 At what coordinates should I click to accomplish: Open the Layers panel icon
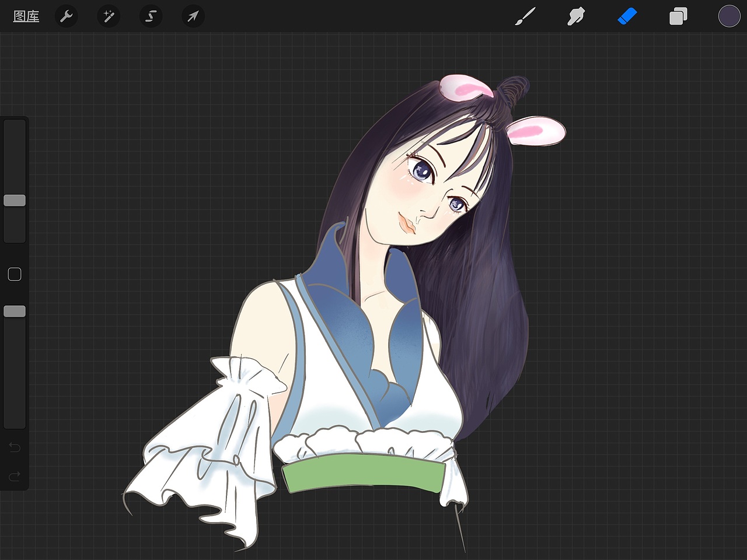[x=678, y=16]
